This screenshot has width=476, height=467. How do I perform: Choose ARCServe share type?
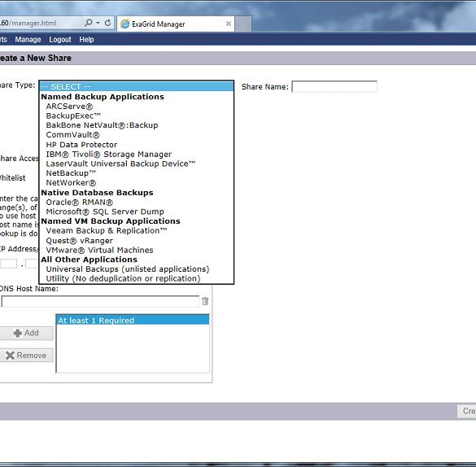tap(137, 107)
